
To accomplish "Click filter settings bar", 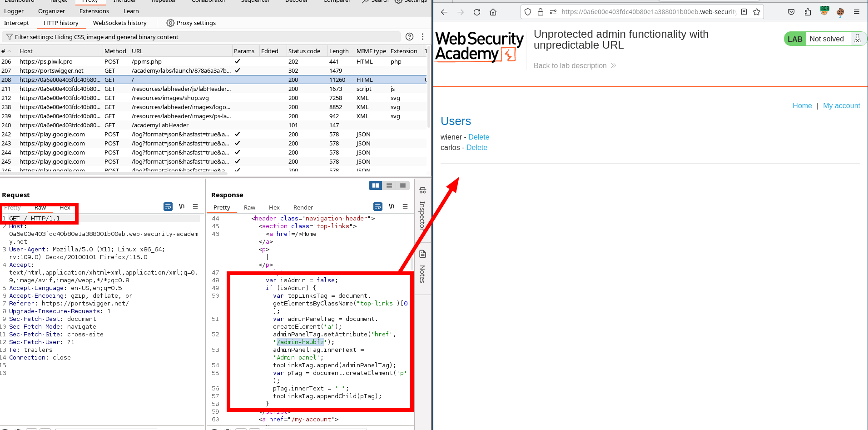I will (201, 37).
